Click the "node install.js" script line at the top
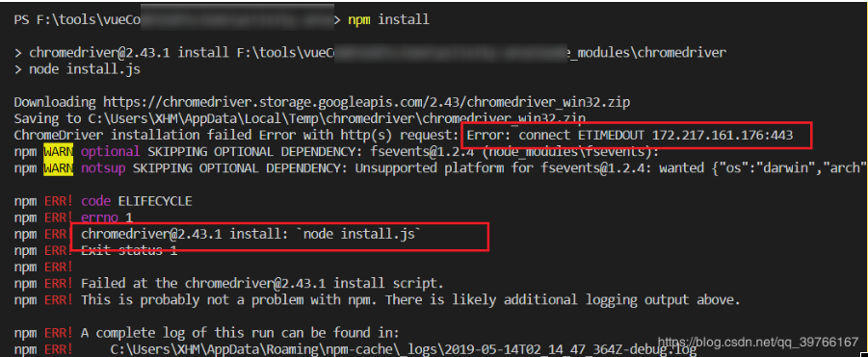Screen dimensions: 868x357 [x=77, y=69]
